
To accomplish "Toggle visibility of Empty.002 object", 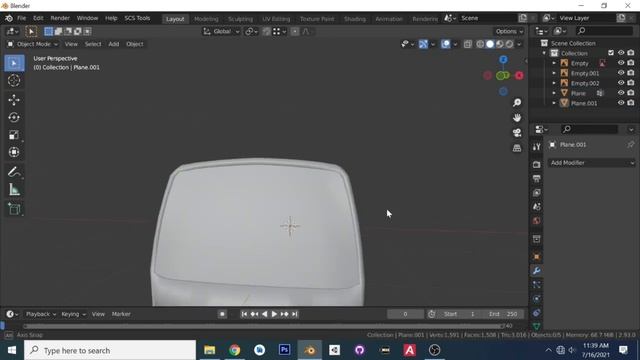I will pos(621,83).
